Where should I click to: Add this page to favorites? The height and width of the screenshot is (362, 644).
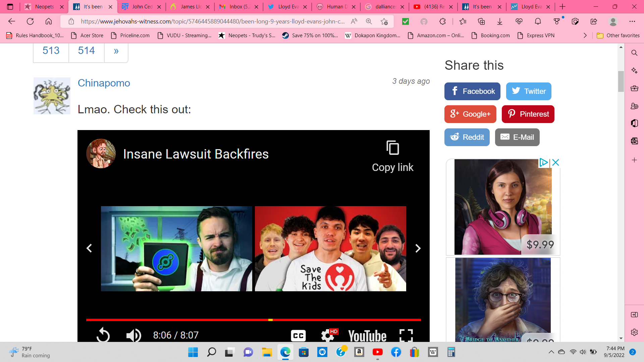click(384, 21)
